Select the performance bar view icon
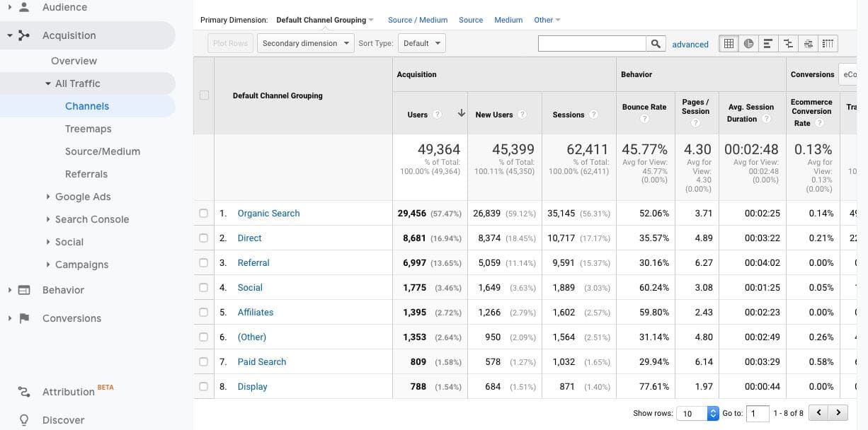 pos(768,43)
